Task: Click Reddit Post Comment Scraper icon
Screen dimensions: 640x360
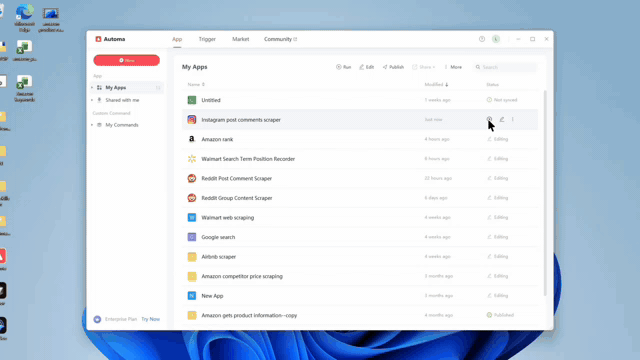Action: pyautogui.click(x=192, y=178)
